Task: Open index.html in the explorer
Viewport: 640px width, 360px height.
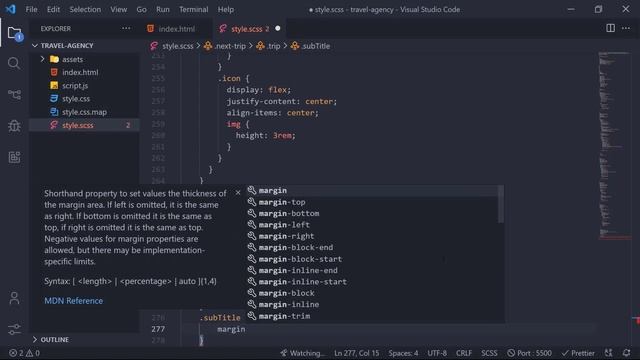Action: [84, 72]
